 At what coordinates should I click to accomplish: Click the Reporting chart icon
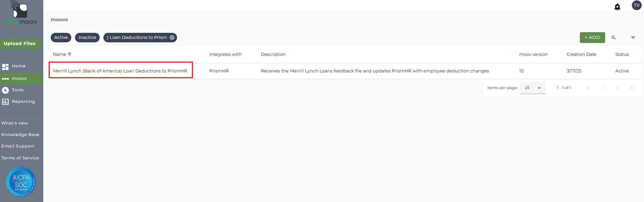[5, 102]
